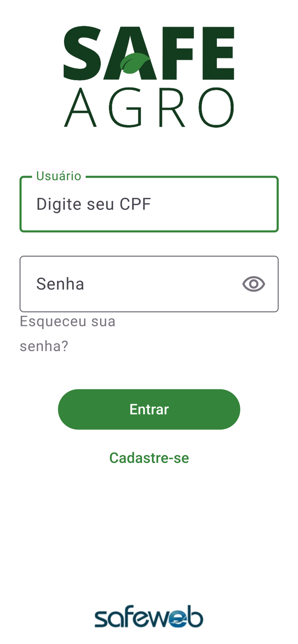Click the Usuário field label
Viewport: 298px width, 644px height.
click(59, 175)
